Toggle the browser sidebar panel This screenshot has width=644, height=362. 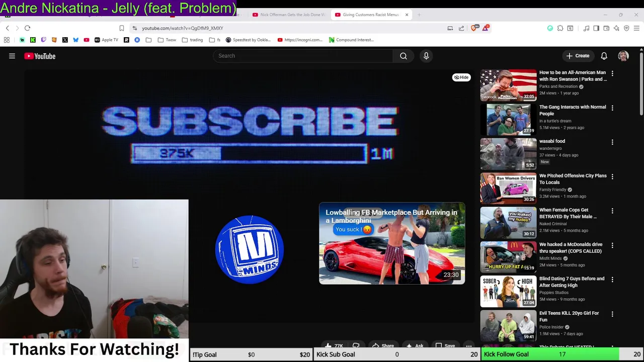pos(596,28)
